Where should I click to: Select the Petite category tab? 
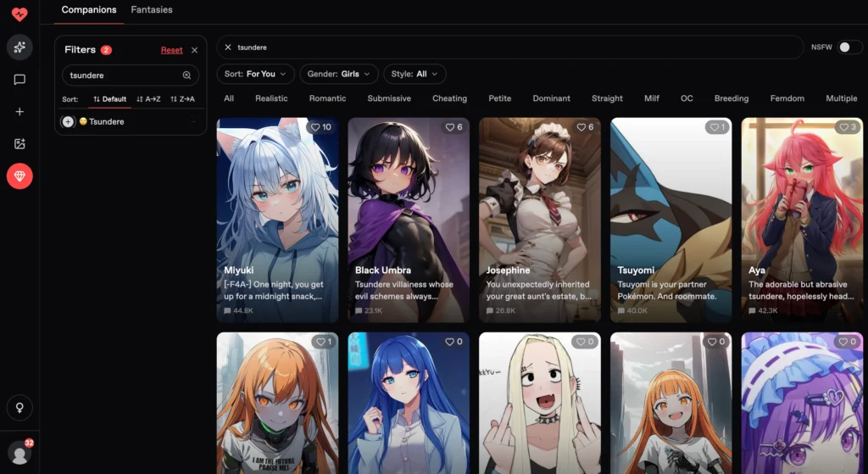coord(500,98)
